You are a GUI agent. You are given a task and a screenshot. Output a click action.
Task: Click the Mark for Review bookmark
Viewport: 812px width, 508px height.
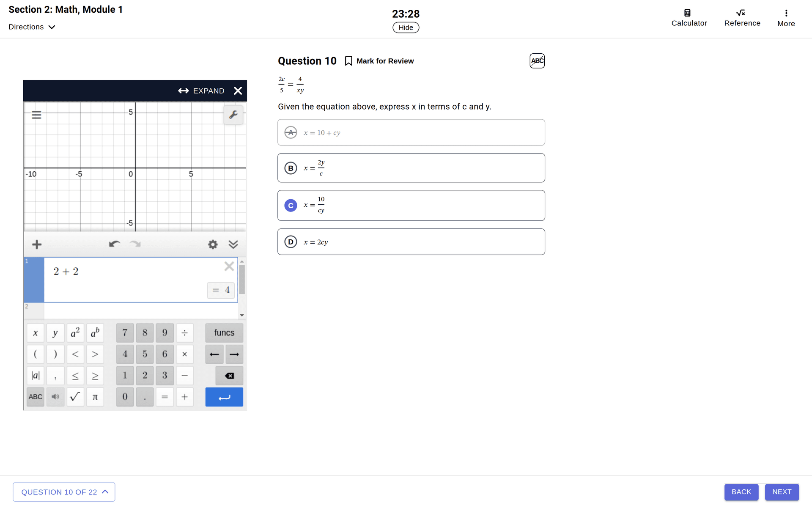[348, 61]
